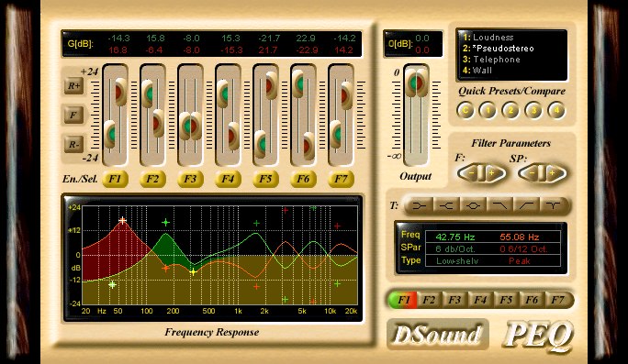Select the high-shelf filter type icon
Viewport: 628px width, 364px height.
click(446, 205)
